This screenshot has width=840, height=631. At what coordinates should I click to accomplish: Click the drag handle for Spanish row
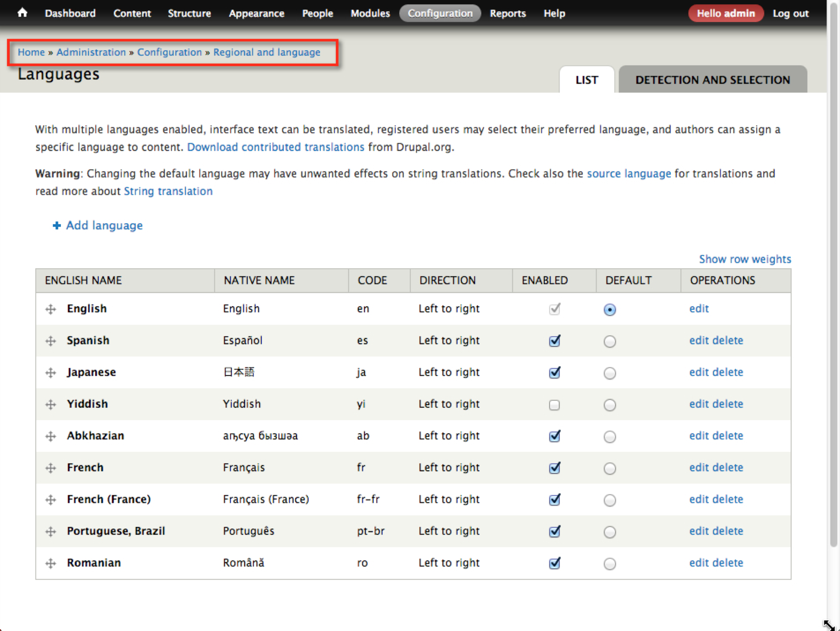coord(51,341)
